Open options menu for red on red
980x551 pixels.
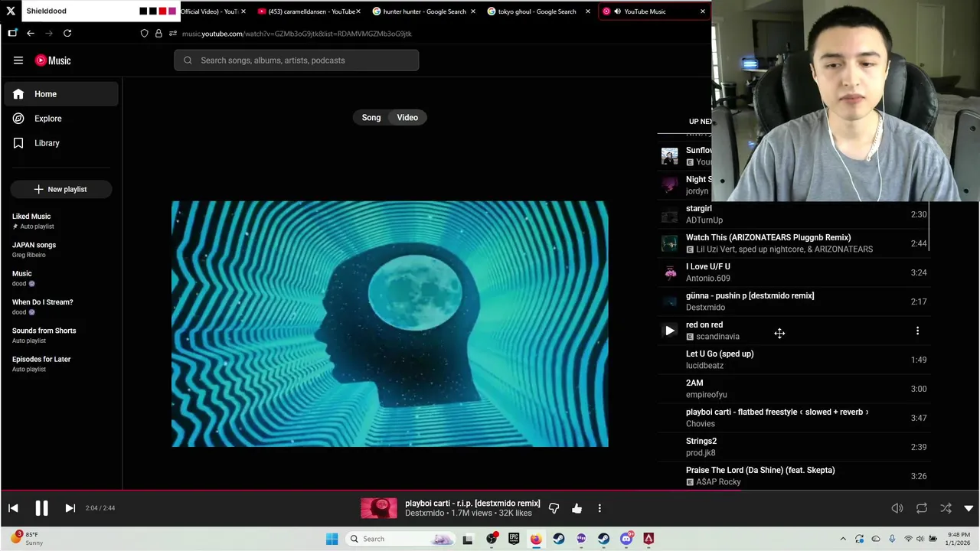click(917, 331)
